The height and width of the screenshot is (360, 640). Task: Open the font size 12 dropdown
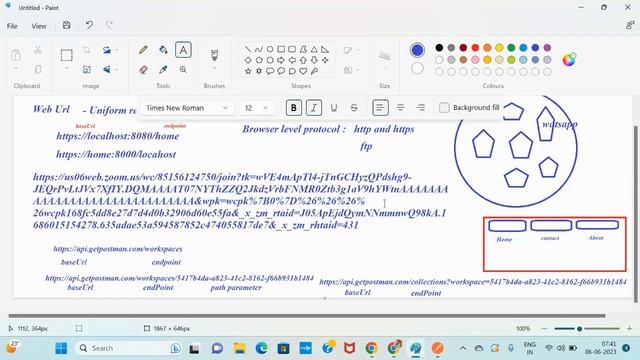(256, 108)
